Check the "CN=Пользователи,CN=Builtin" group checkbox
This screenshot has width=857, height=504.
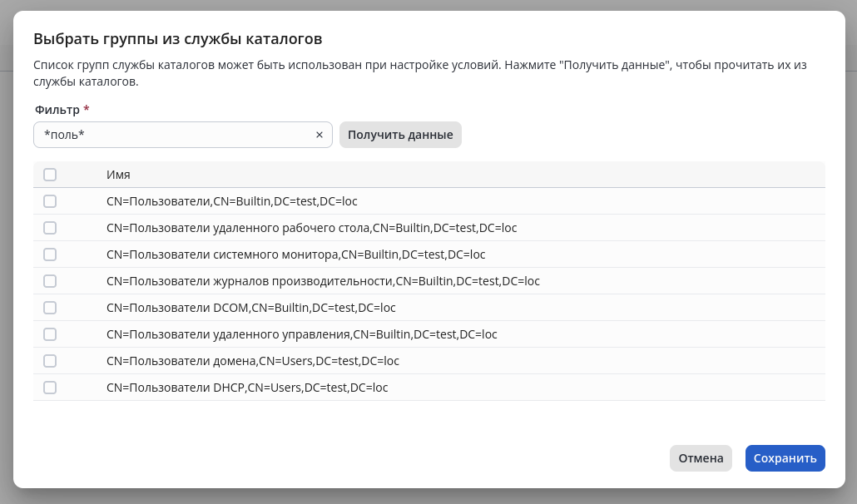(50, 201)
